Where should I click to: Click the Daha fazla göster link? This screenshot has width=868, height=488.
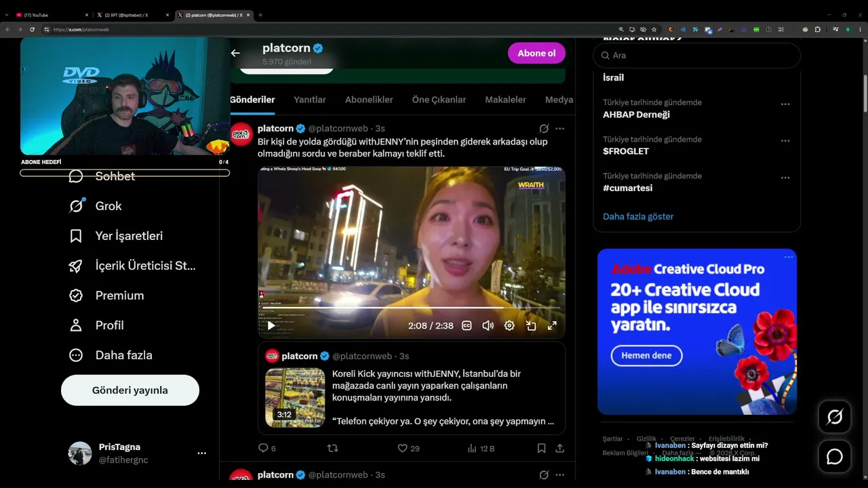click(x=638, y=217)
